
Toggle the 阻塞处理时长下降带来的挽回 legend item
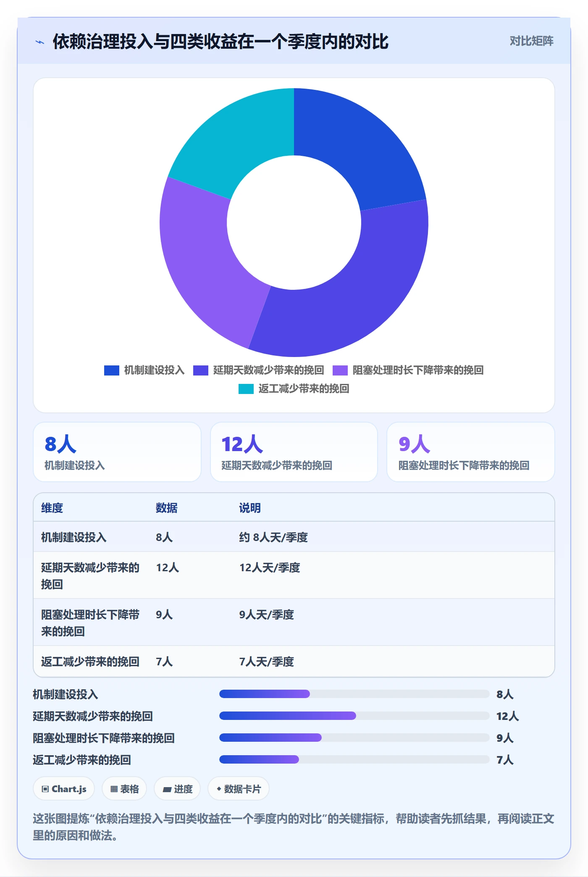[408, 370]
